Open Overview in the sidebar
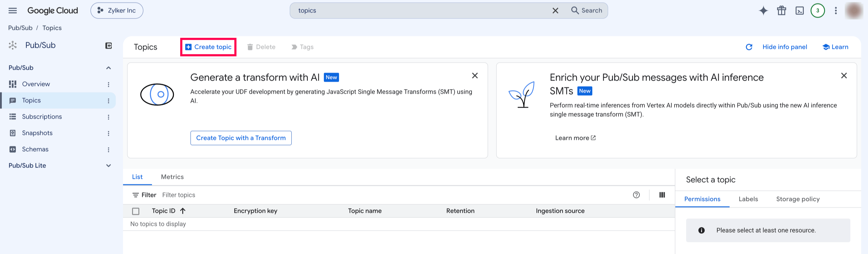 click(x=36, y=84)
